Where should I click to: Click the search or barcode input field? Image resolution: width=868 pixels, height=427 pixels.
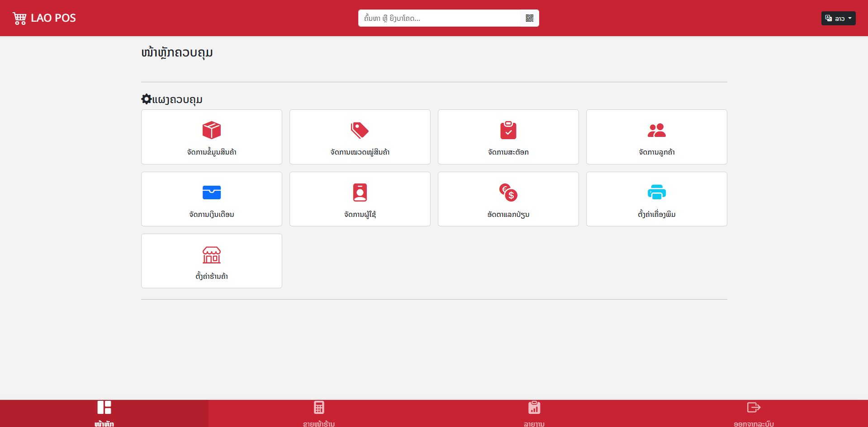[439, 18]
